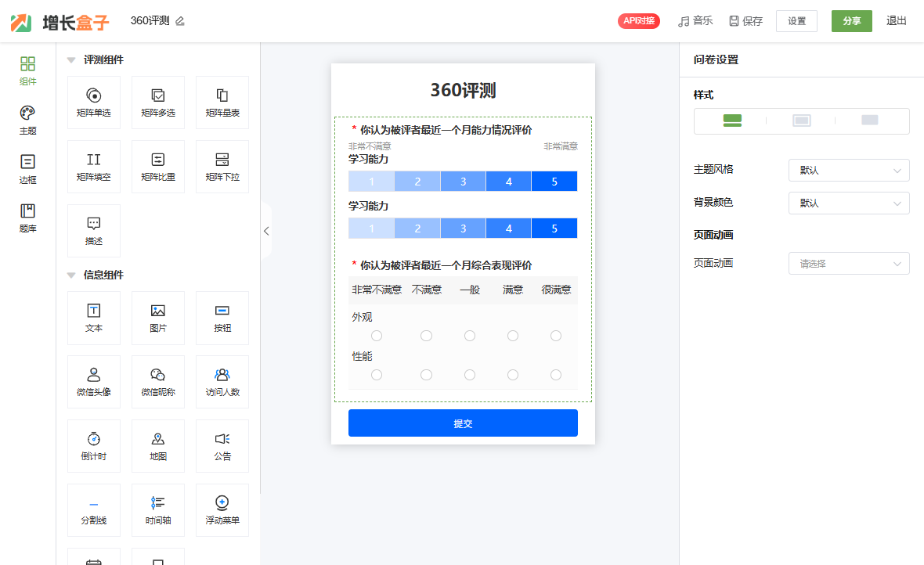Image resolution: width=924 pixels, height=565 pixels.
Task: Choose the framed middle layout style
Action: click(x=801, y=121)
